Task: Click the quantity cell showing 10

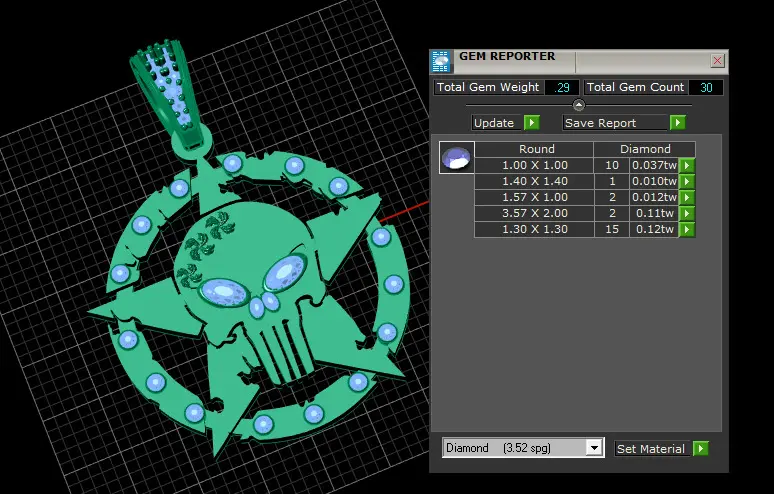Action: (612, 165)
